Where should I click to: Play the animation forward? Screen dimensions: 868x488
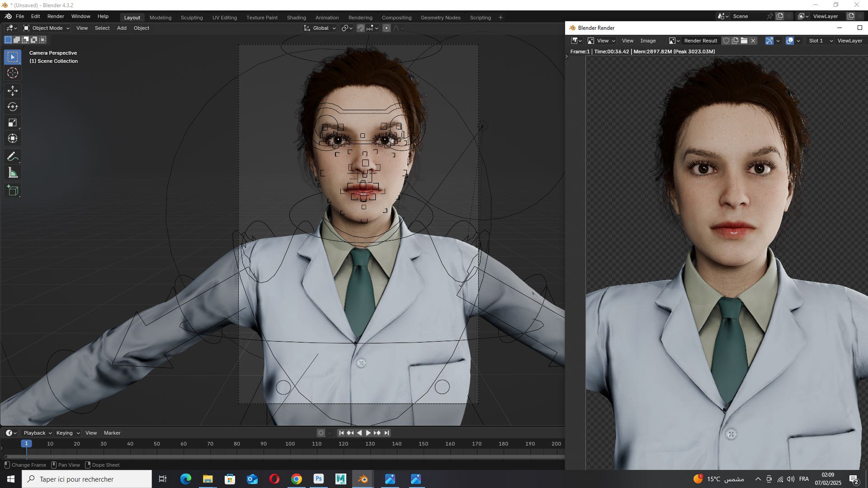point(368,433)
